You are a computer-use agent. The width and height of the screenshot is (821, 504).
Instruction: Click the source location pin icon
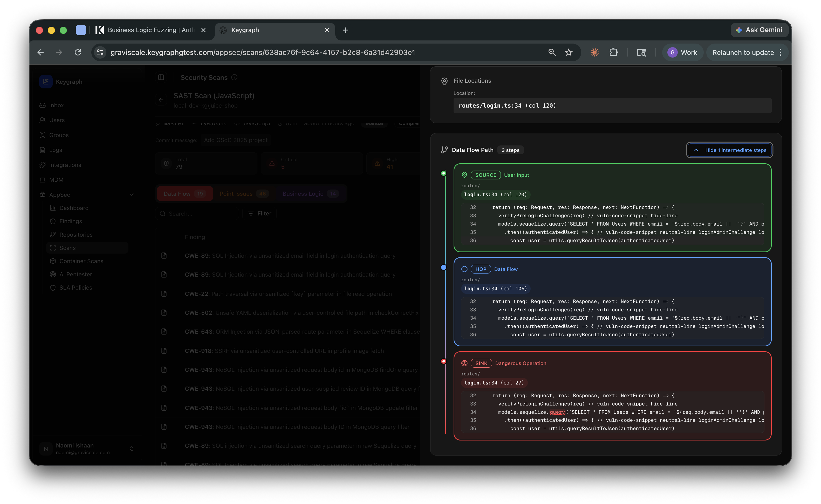point(464,175)
